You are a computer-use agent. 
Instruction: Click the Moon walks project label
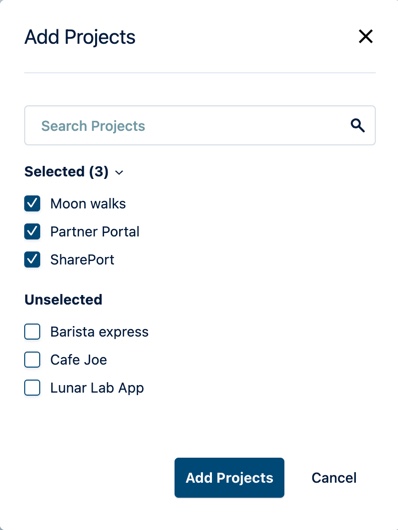coord(88,203)
